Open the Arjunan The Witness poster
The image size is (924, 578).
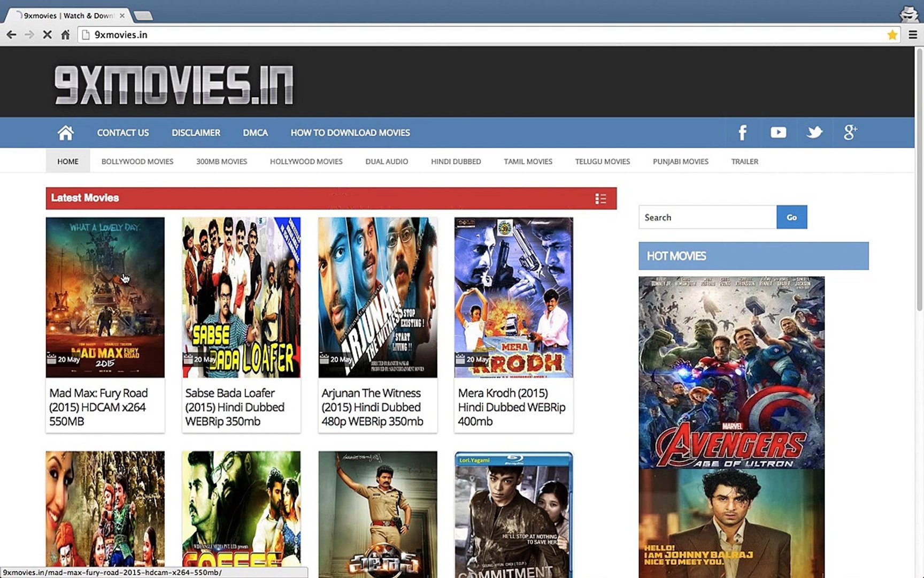[x=378, y=297]
